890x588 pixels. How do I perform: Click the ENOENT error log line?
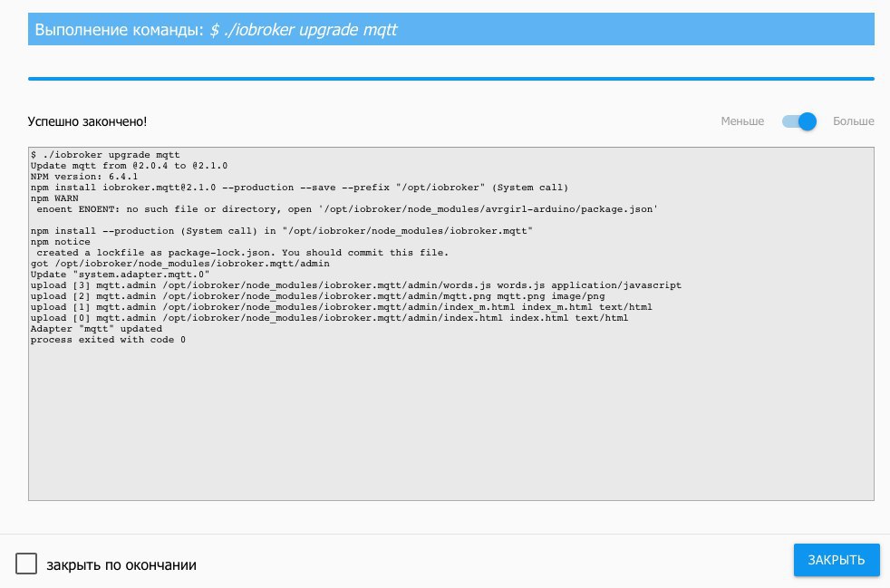coord(347,209)
